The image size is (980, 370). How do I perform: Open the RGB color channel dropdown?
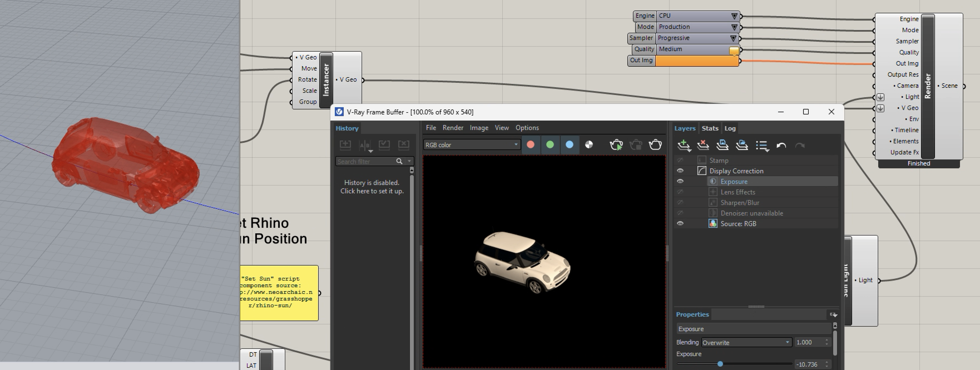(472, 145)
